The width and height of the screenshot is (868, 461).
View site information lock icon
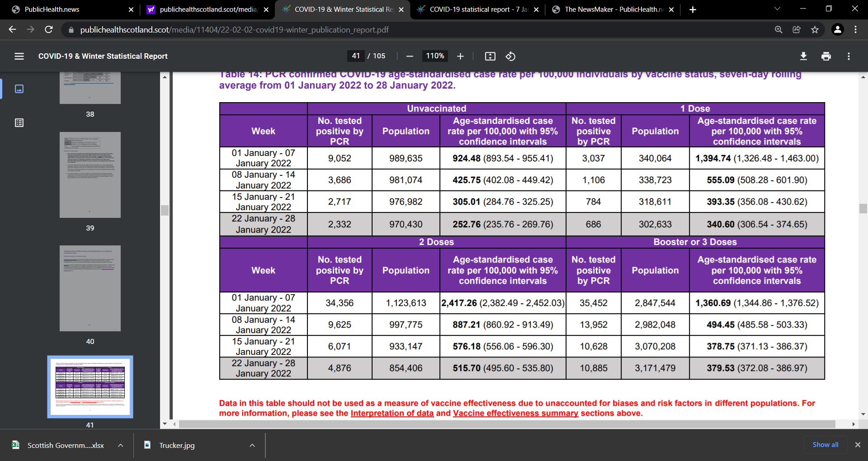tap(70, 30)
